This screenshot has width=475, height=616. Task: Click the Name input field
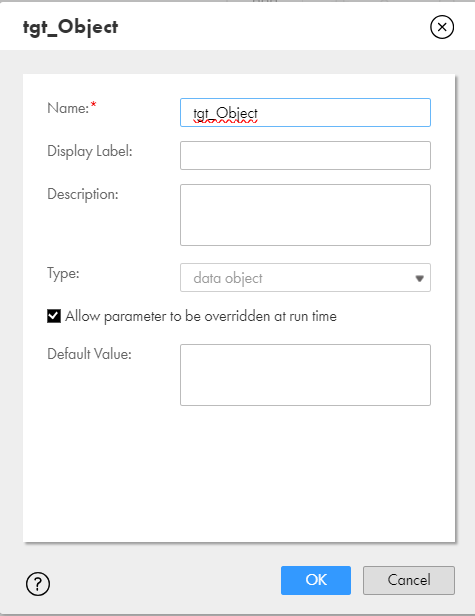pos(305,113)
